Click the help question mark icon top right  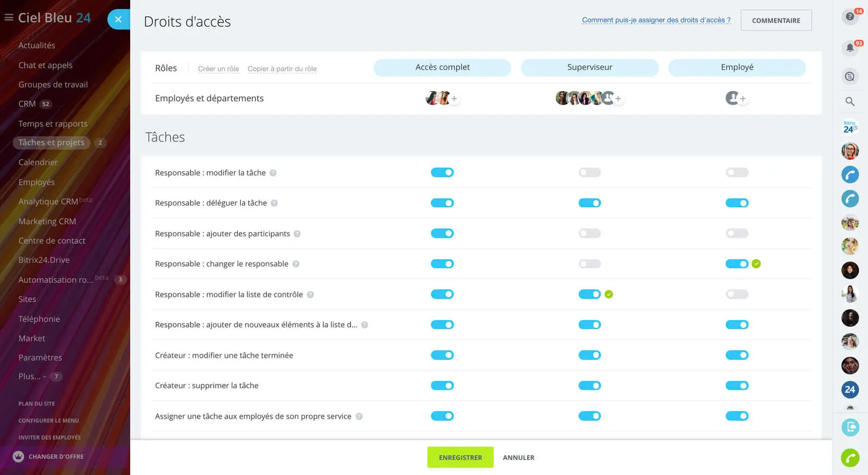point(850,17)
